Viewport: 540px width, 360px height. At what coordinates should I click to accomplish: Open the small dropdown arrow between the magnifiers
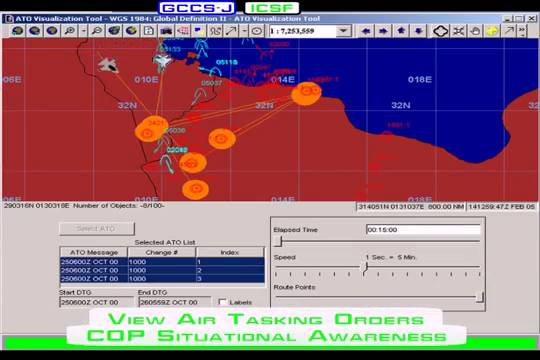[84, 31]
